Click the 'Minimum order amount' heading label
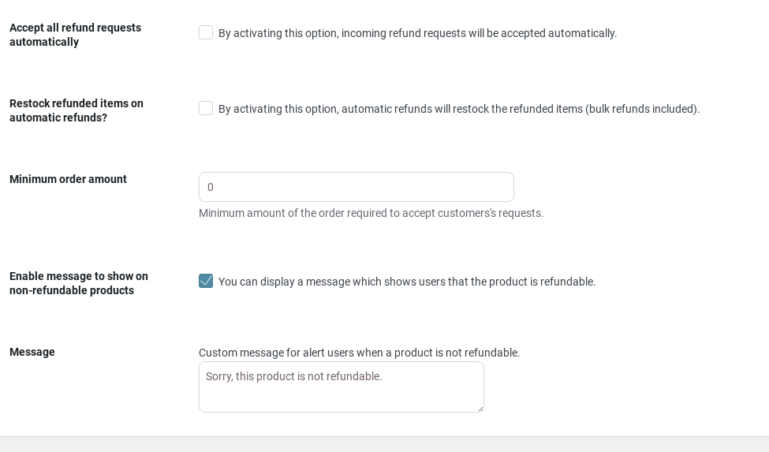 (68, 179)
